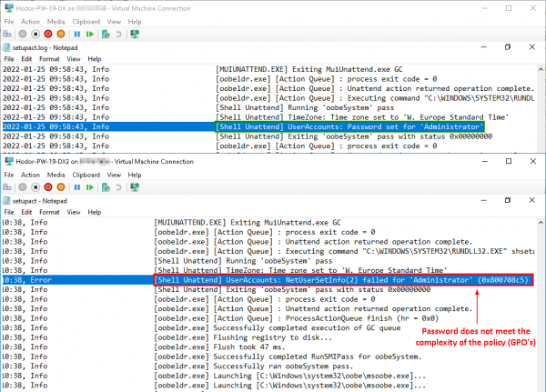
Task: Open Action menu of Hodor-PW-19-DX VM window
Action: (30, 22)
